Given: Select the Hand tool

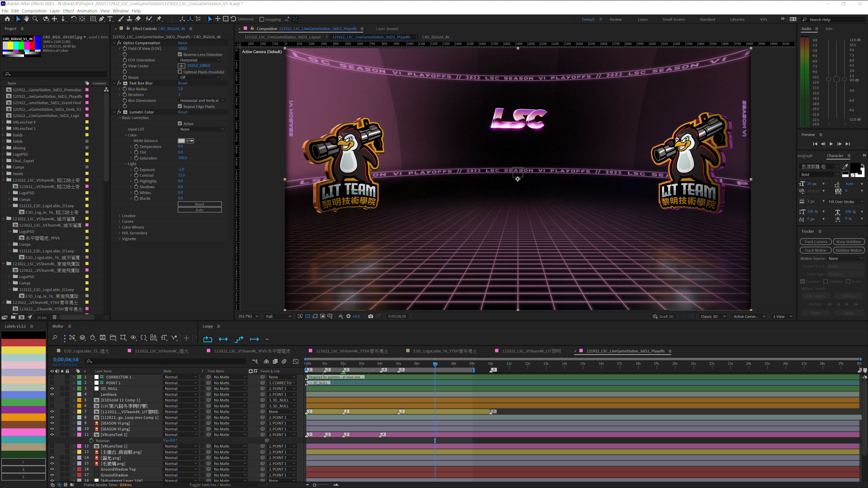Looking at the screenshot, I should coord(27,19).
